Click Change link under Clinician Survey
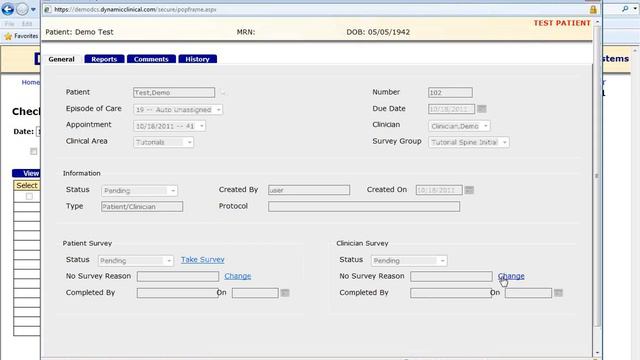 (511, 276)
